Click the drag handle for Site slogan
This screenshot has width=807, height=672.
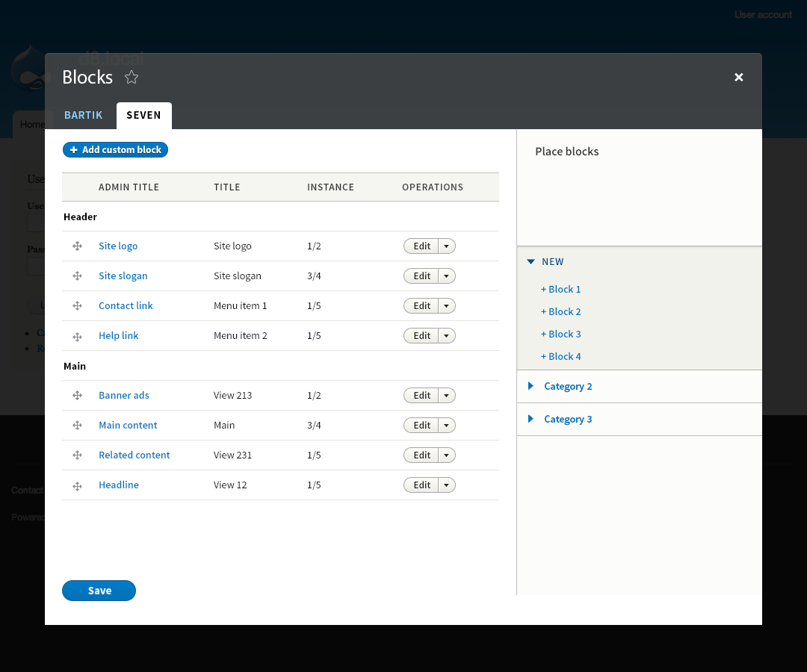pos(77,276)
